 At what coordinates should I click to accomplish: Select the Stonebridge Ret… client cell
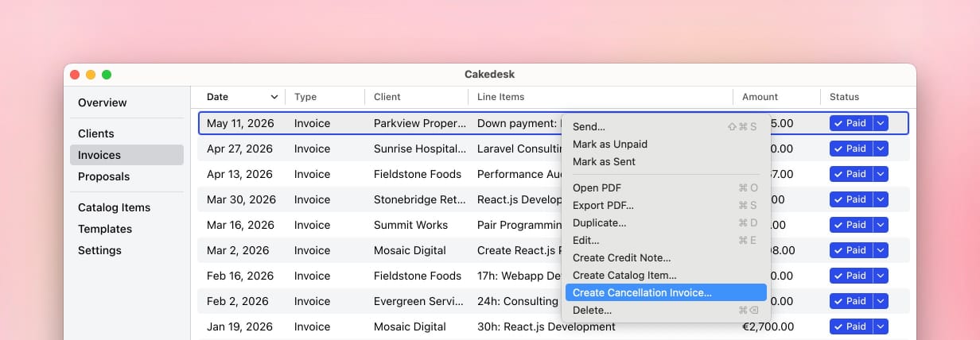(420, 199)
